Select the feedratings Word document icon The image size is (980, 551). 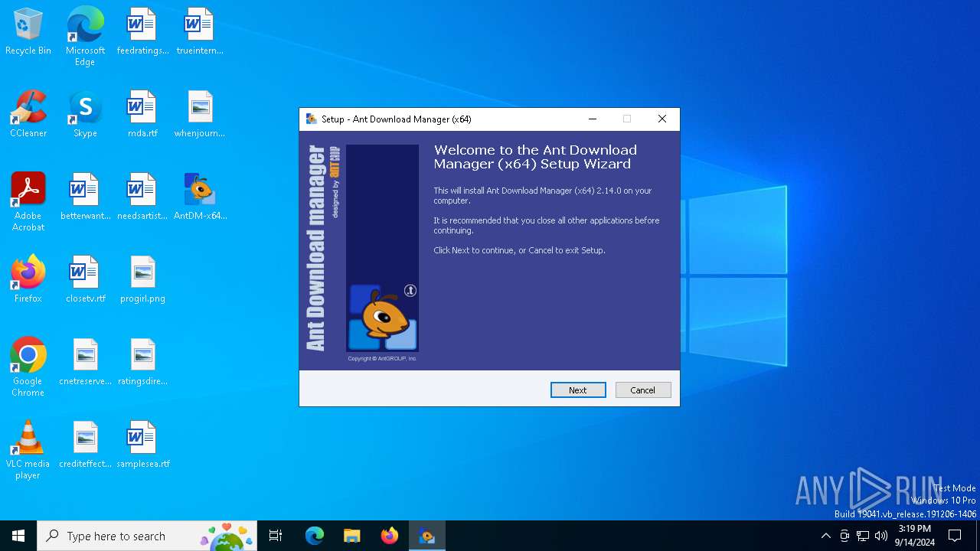pos(142,31)
